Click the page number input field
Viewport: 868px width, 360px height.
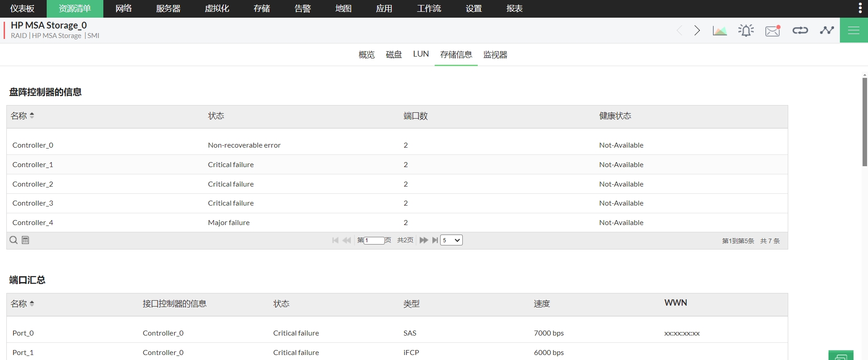374,240
